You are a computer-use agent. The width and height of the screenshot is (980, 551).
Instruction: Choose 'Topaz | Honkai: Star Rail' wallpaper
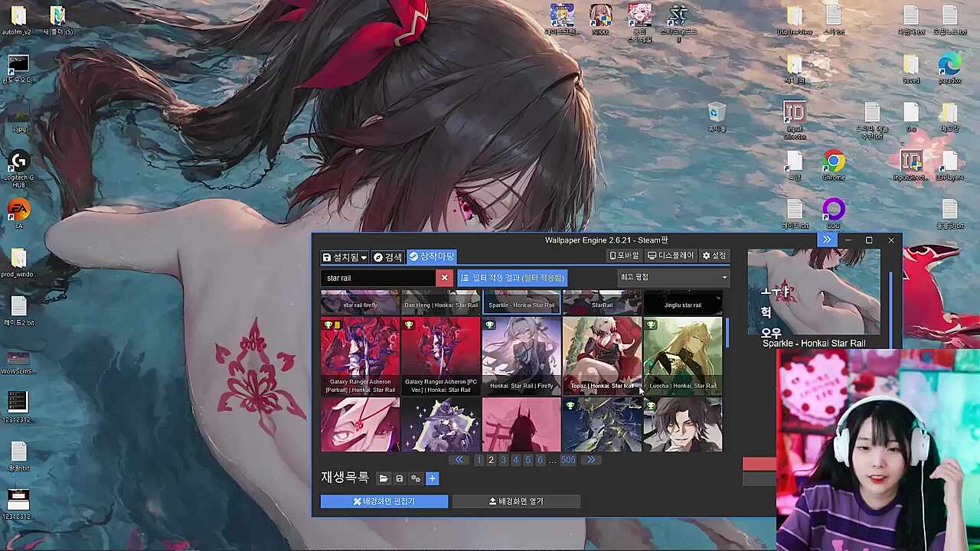pos(603,356)
